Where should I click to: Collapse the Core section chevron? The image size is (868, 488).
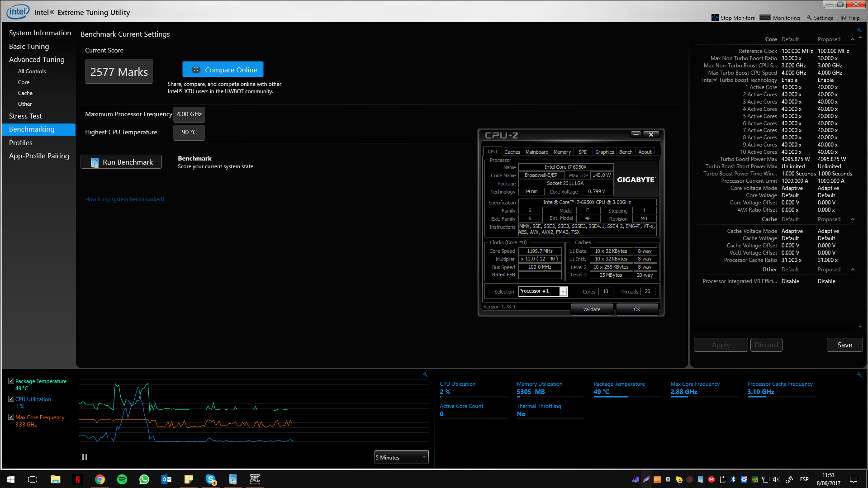[853, 39]
